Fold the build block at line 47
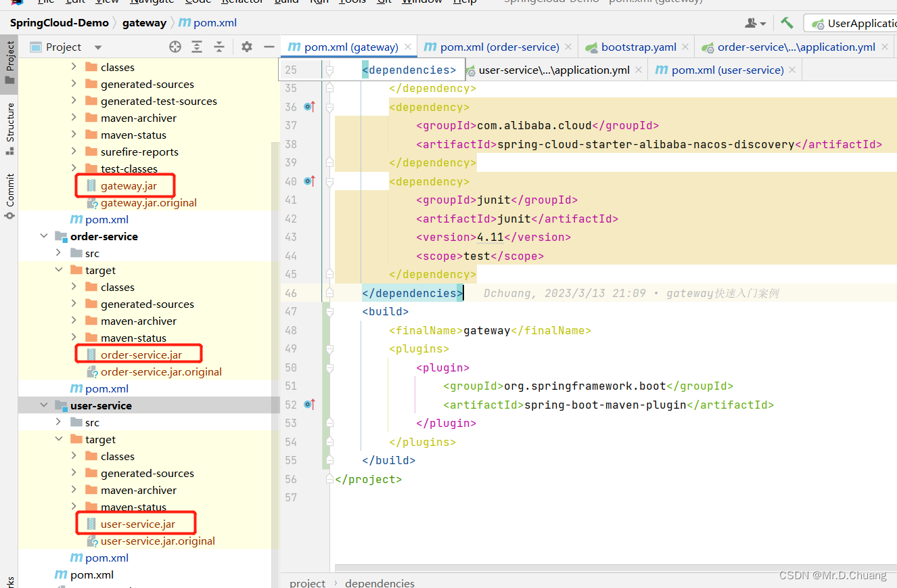897x588 pixels. click(x=329, y=311)
